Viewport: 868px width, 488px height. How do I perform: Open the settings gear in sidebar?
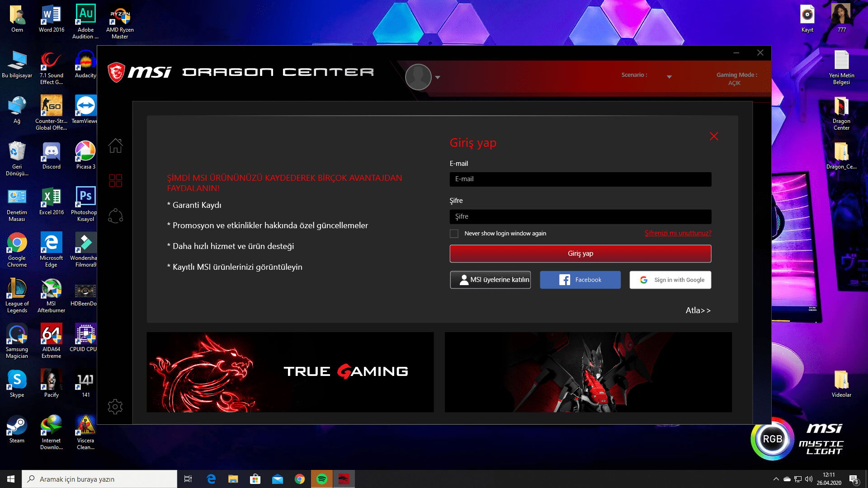115,407
